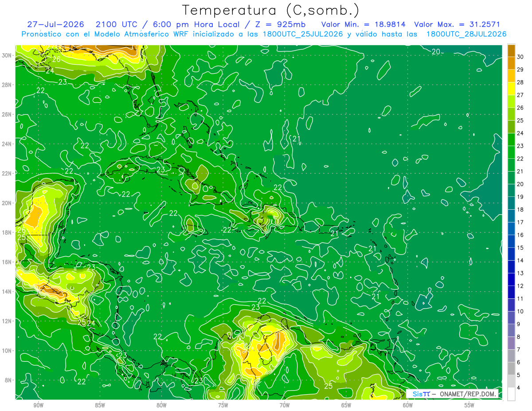Click legend label '10' on color bar
This screenshot has width=532, height=411.
point(520,312)
